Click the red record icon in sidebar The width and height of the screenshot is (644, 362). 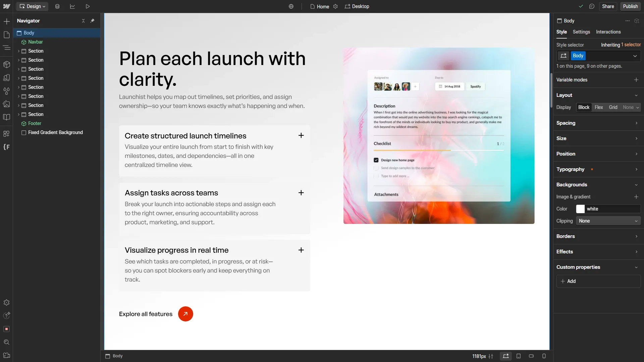[x=6, y=329]
